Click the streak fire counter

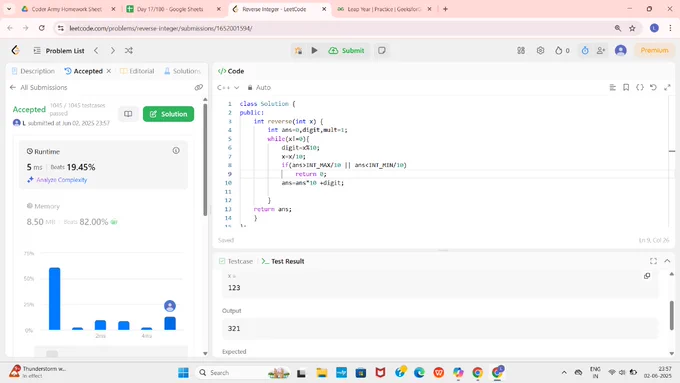coord(562,51)
